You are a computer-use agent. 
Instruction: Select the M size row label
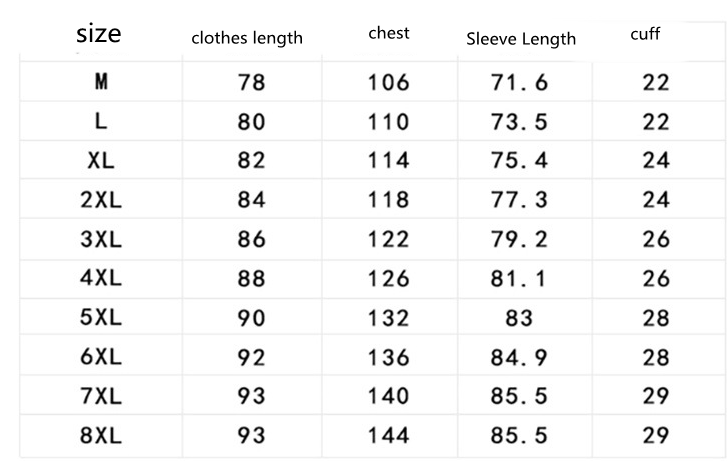[x=101, y=83]
